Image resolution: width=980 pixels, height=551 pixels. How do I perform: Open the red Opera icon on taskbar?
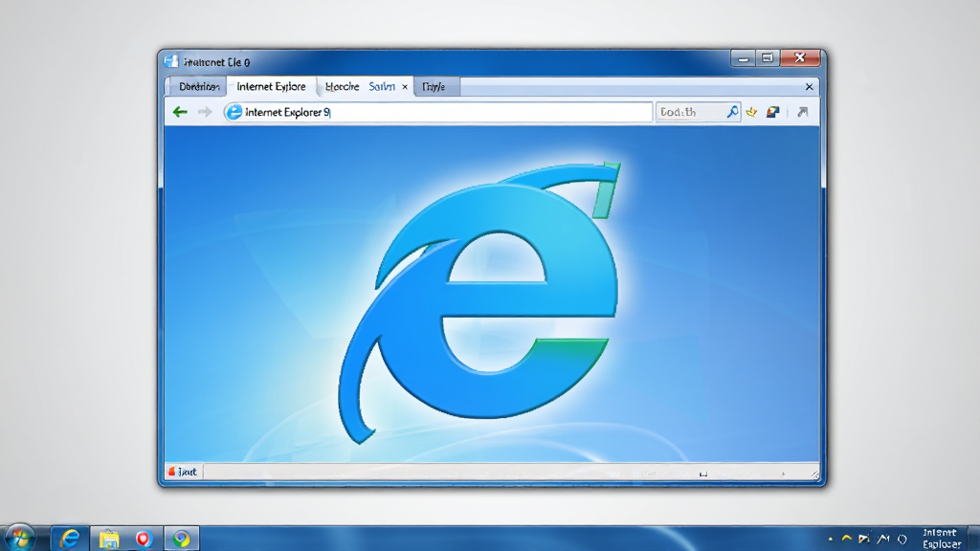point(144,539)
